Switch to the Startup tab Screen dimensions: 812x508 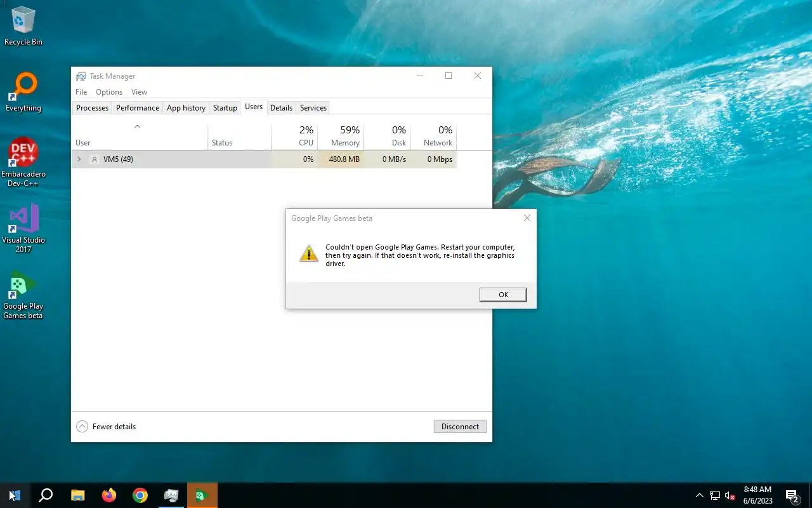click(x=225, y=108)
